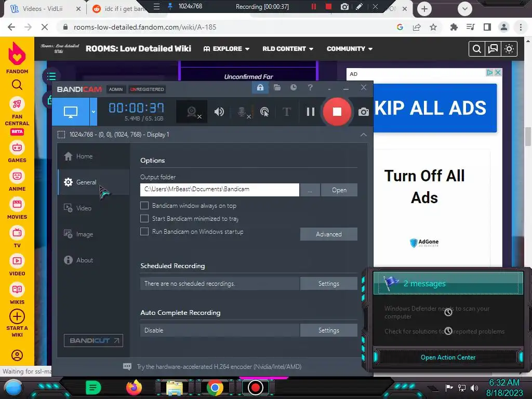
Task: Toggle microphone icon in Bandicam toolbar
Action: point(242,112)
